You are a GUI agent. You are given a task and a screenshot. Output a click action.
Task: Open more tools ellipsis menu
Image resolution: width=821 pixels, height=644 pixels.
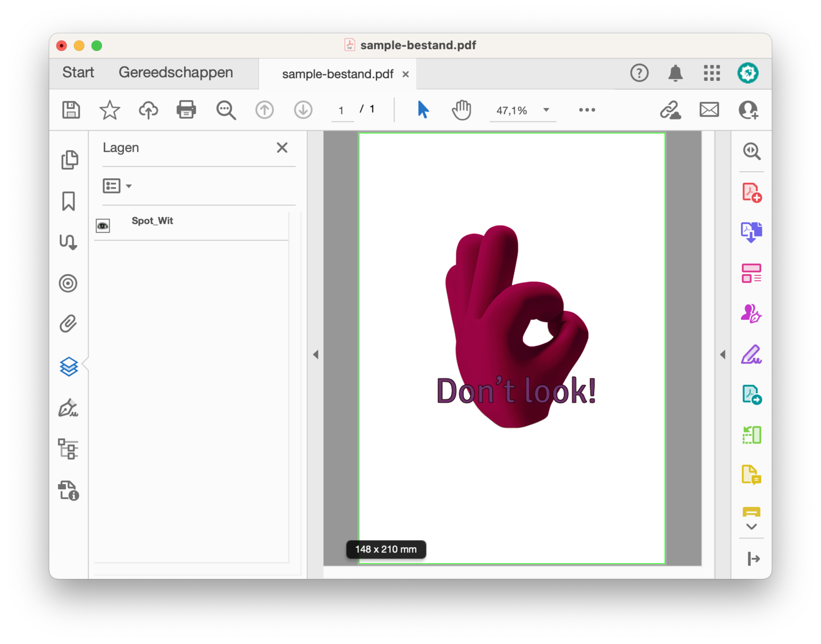tap(587, 110)
